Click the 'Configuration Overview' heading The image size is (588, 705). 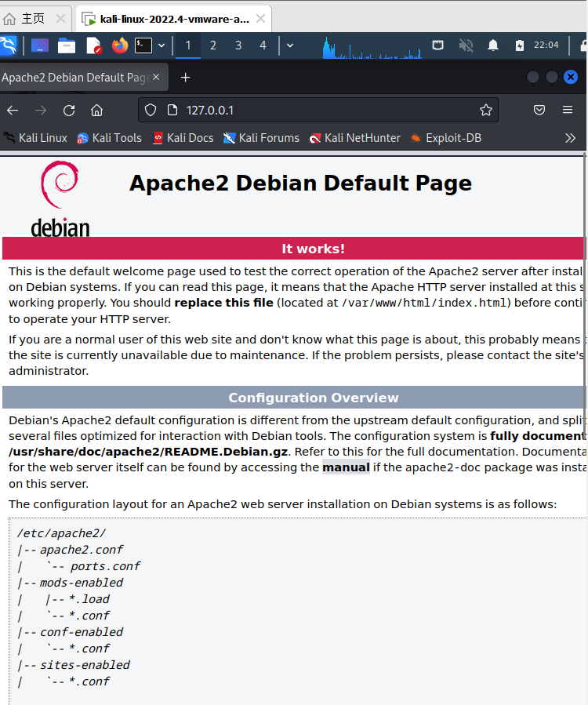314,398
